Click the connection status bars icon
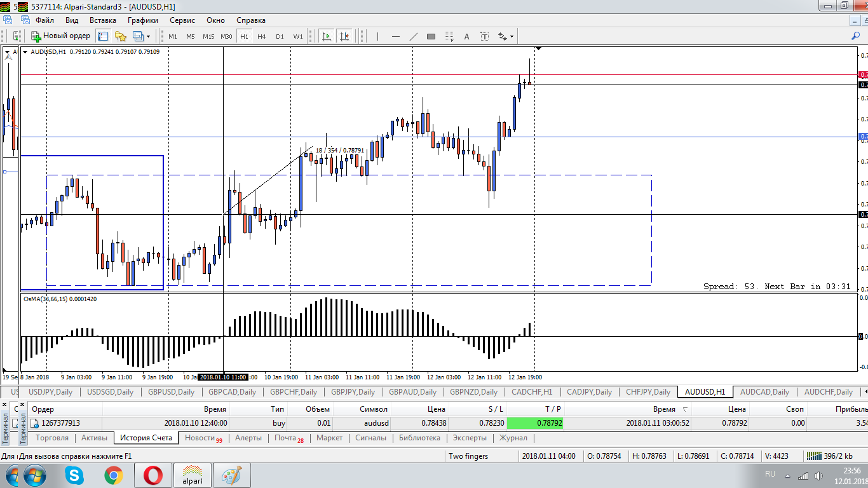This screenshot has width=868, height=488. pyautogui.click(x=813, y=456)
